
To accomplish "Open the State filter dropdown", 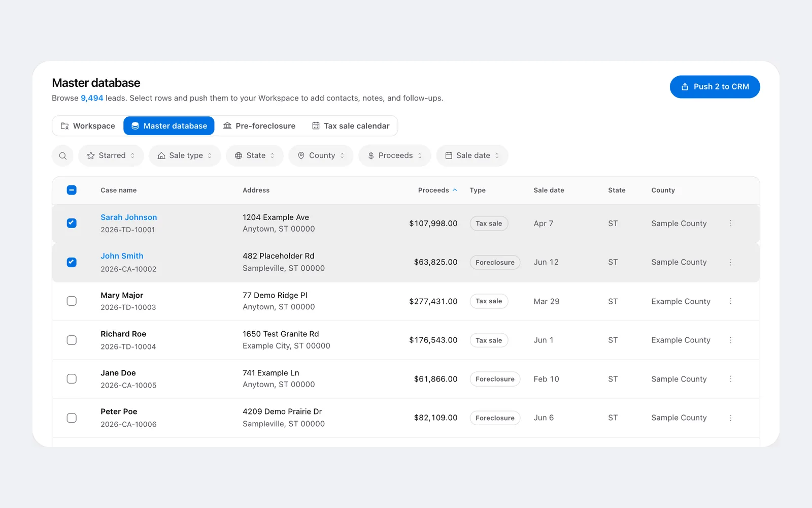I will 255,156.
